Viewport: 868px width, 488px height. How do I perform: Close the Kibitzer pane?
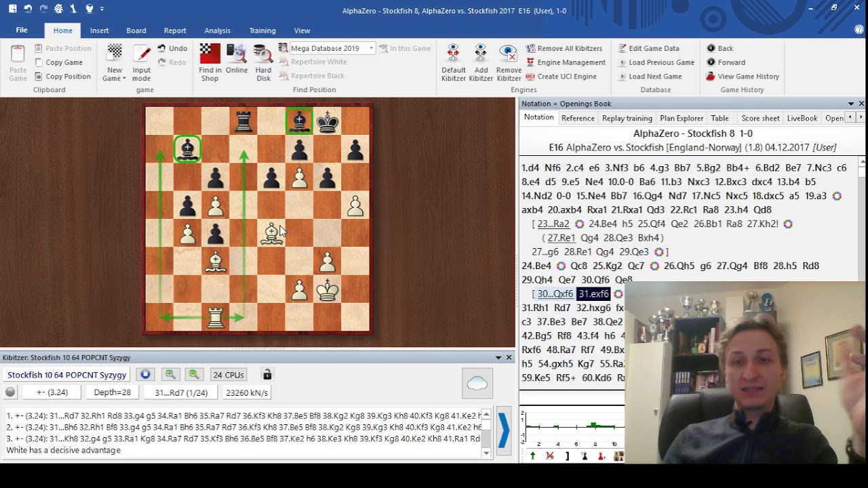pos(509,357)
